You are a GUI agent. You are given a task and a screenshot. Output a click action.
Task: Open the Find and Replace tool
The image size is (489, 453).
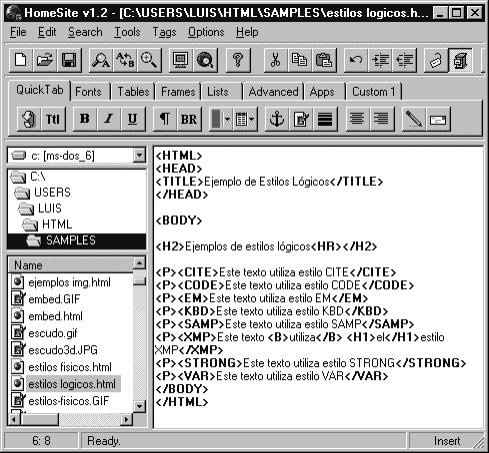(125, 60)
